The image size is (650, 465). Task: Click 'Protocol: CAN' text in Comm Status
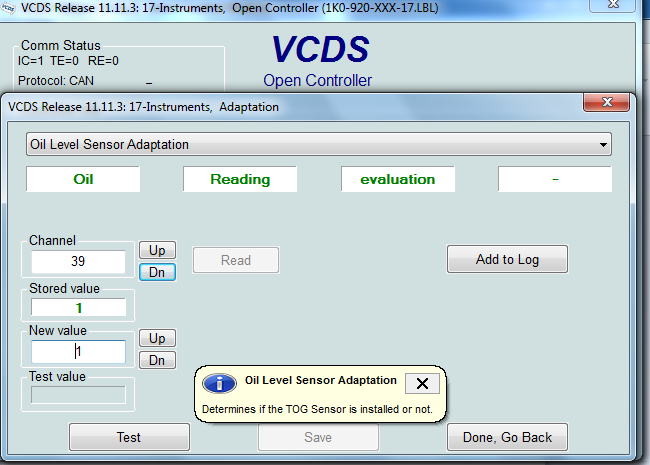tap(56, 80)
